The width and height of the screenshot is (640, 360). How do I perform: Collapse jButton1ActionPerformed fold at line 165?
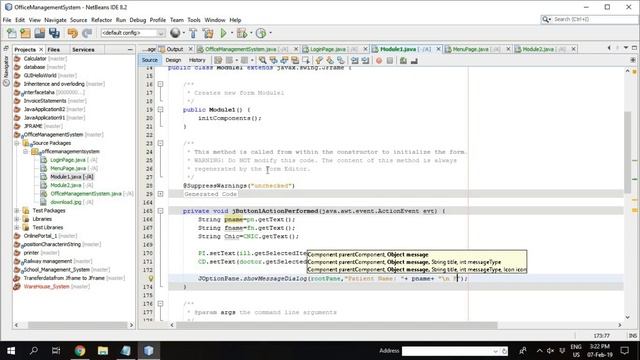tap(160, 211)
